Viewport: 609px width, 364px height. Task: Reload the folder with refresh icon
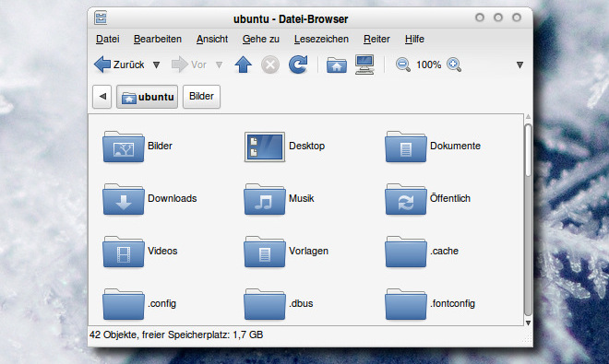click(x=298, y=65)
